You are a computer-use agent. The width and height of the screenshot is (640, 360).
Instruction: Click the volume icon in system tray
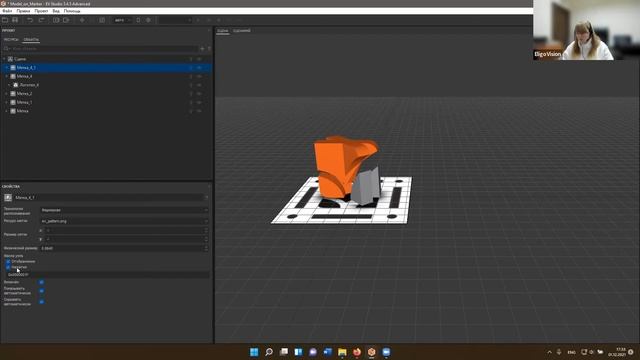point(591,352)
